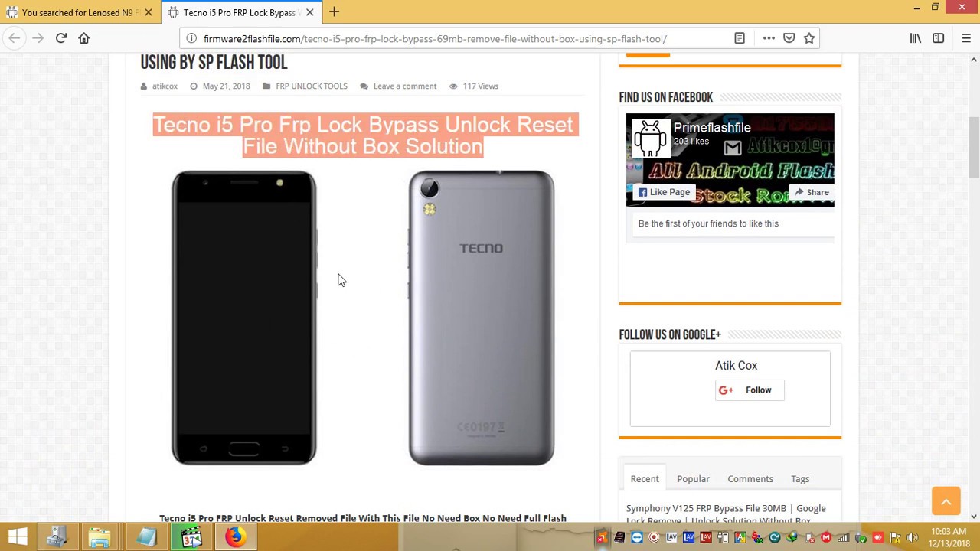Close the Lenosed N9 search tab
Screen dimensions: 980x551
click(149, 12)
